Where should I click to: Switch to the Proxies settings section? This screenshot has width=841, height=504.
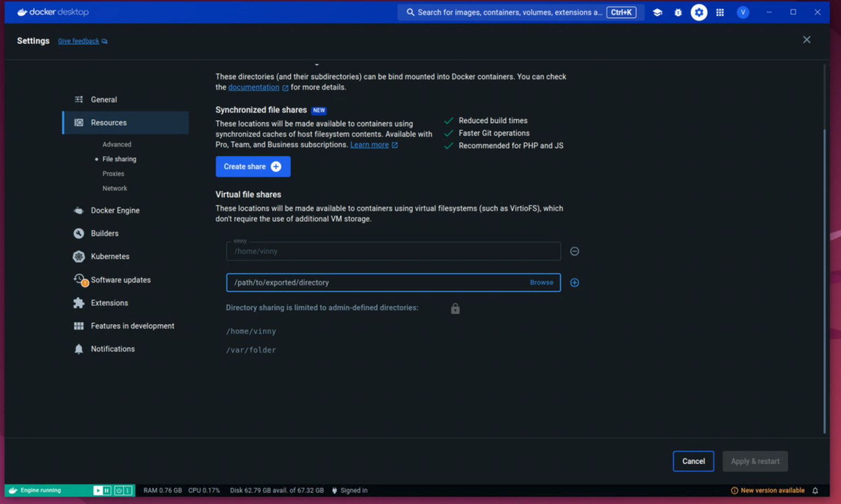tap(113, 173)
